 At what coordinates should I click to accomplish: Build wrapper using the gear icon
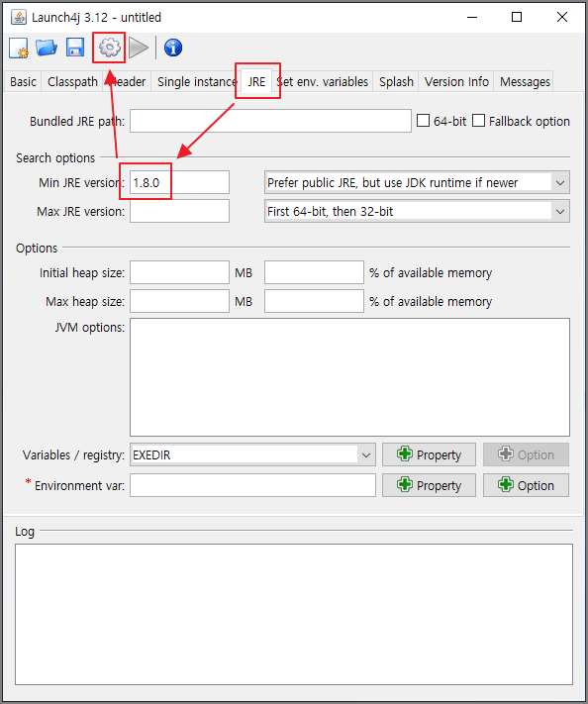pos(110,48)
